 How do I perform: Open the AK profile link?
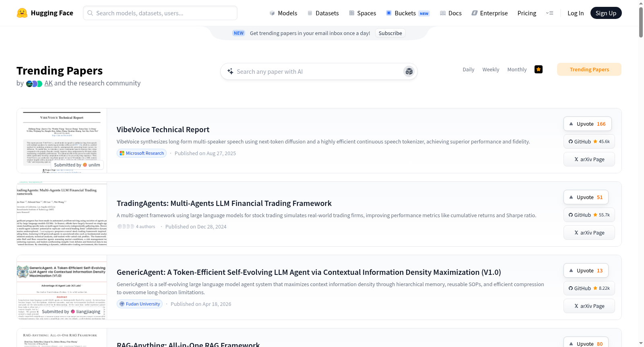pyautogui.click(x=49, y=83)
